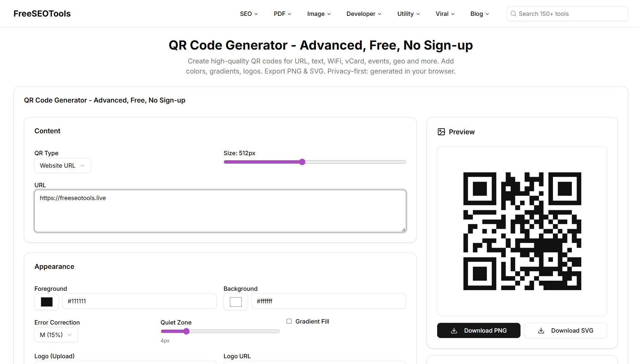Viewport: 639px width, 364px height.
Task: Enable the Gradient Fill checkbox
Action: 289,321
